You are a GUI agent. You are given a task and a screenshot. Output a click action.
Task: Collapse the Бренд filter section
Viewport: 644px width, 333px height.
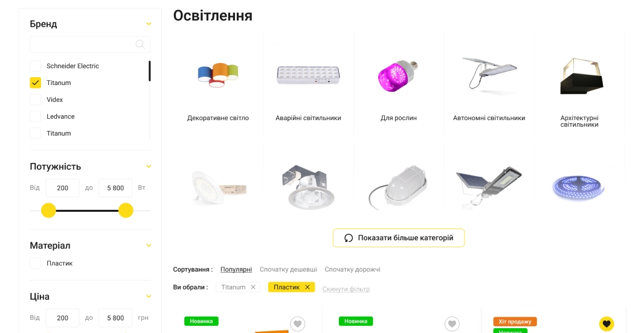pos(149,24)
